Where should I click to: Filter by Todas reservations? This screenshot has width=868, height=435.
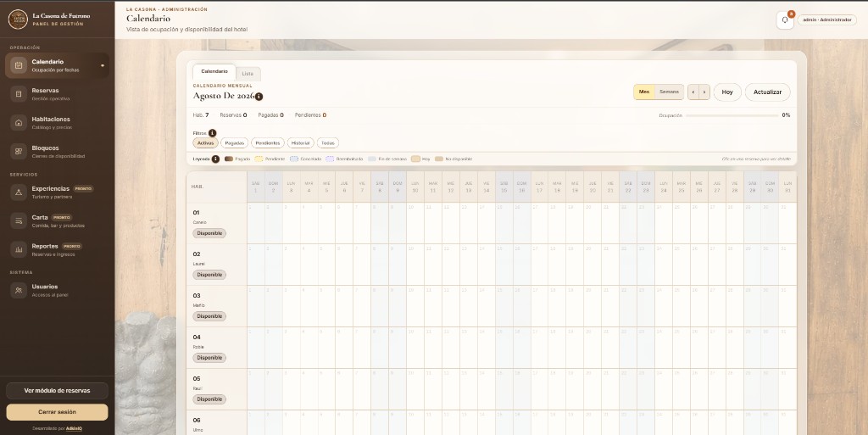328,142
